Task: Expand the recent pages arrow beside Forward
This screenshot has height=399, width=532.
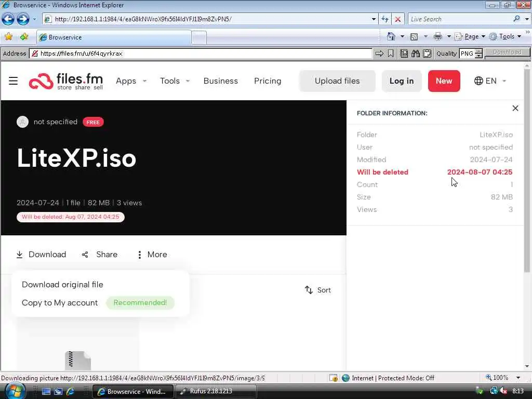Action: [x=34, y=19]
